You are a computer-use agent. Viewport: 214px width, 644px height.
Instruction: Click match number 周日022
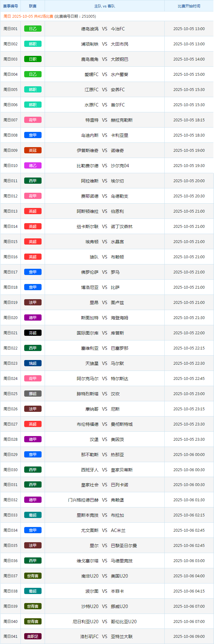(11, 348)
